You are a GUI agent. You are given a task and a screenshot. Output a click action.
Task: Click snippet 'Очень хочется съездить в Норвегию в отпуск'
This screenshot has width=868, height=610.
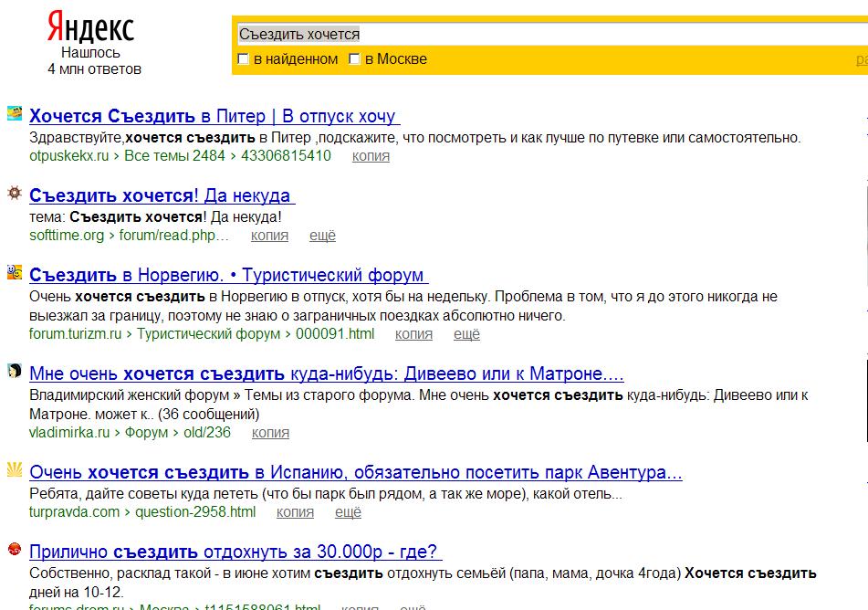403,306
